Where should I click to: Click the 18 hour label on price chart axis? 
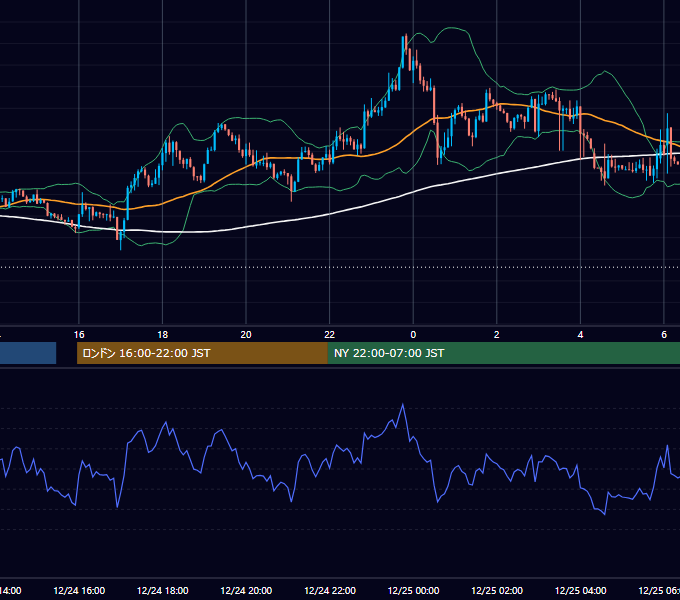tap(163, 335)
